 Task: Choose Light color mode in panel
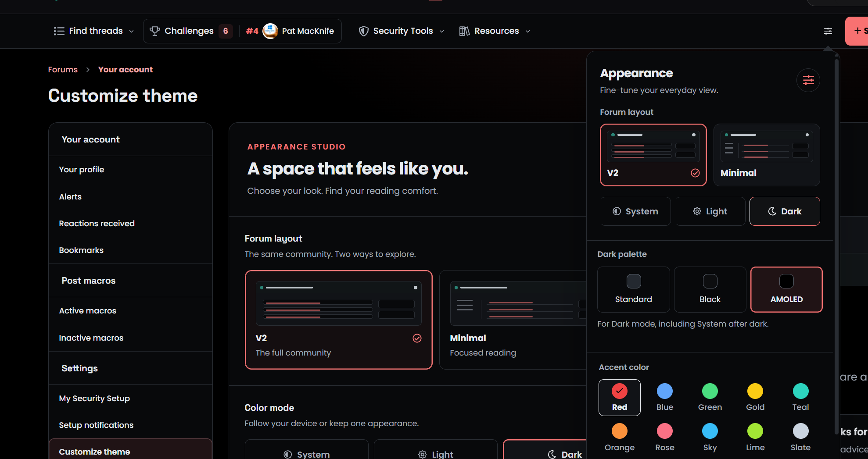710,211
